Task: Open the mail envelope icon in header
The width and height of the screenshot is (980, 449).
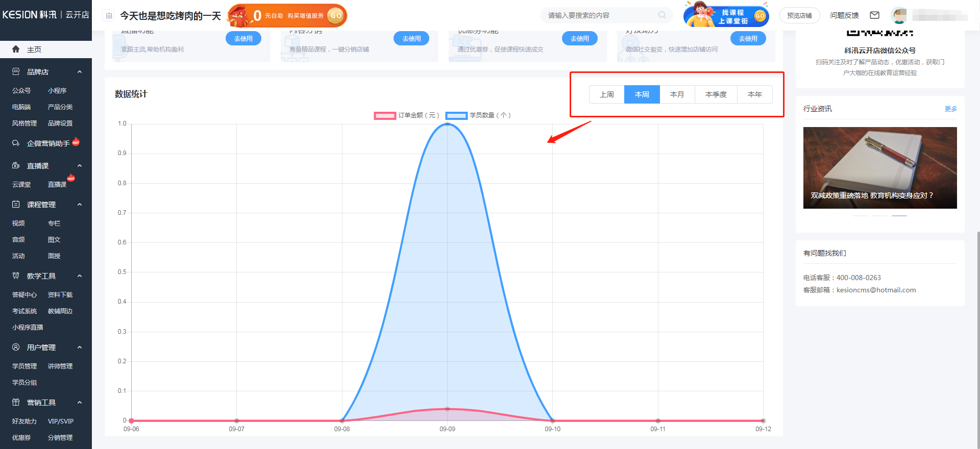Action: (x=874, y=15)
